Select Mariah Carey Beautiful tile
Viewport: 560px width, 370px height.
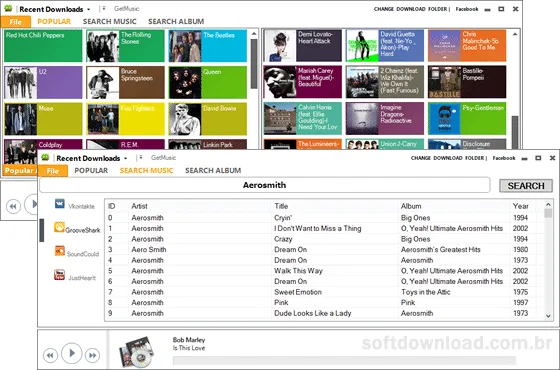click(x=302, y=82)
